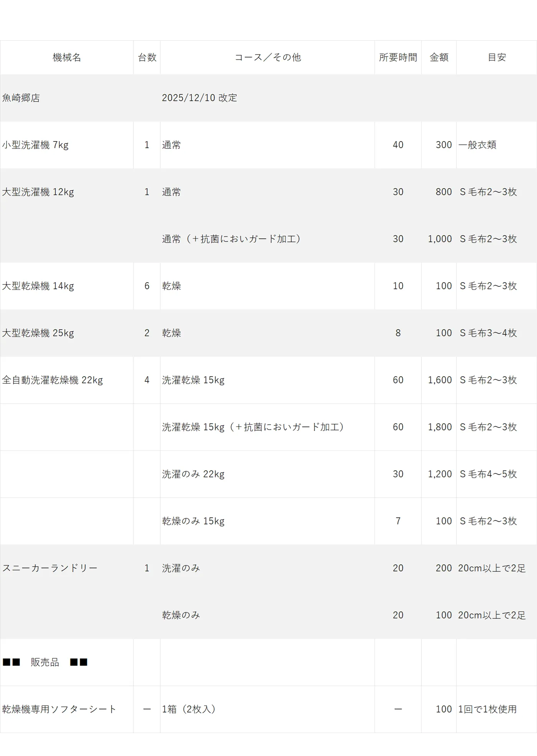Select the 金額 column header
This screenshot has width=537, height=756.
coord(439,58)
